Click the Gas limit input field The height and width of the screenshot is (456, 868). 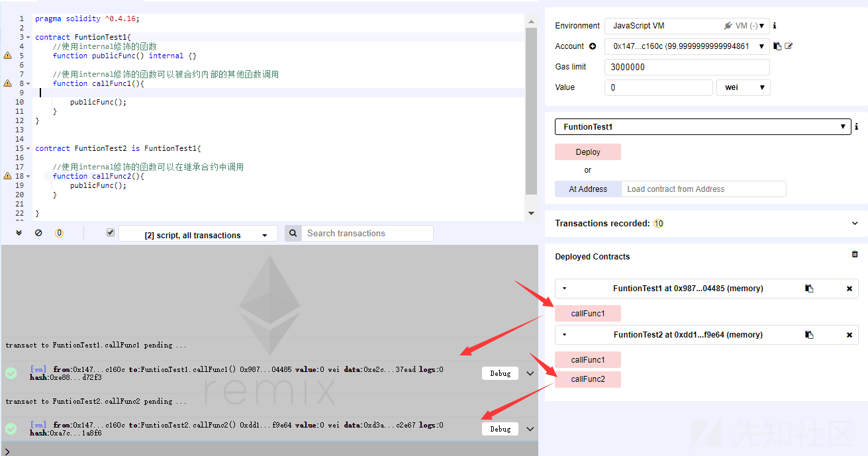pos(687,67)
